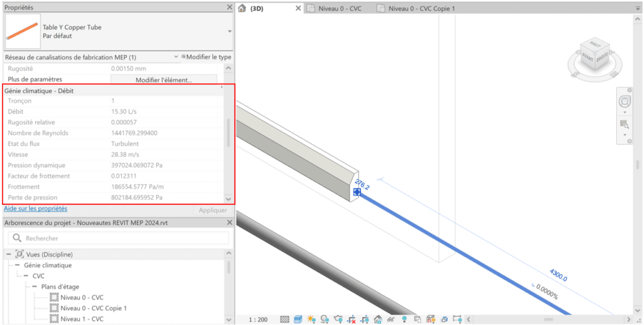Toggle Show Analytical Model icon

point(430,319)
